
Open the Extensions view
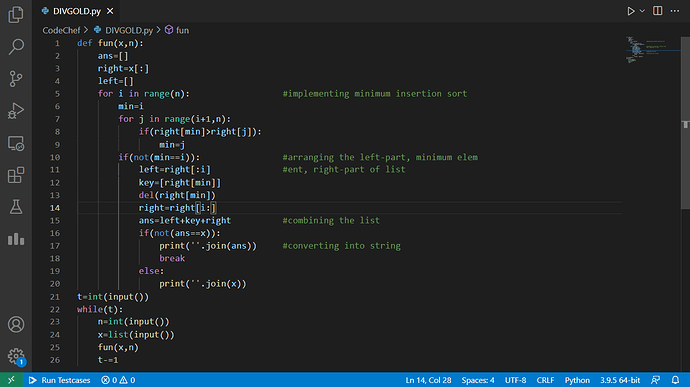16,175
